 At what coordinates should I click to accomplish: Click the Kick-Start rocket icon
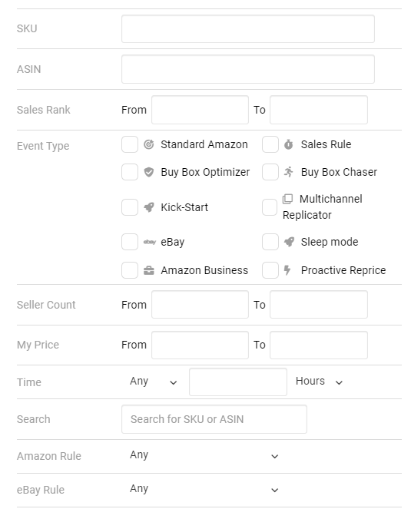pos(149,207)
